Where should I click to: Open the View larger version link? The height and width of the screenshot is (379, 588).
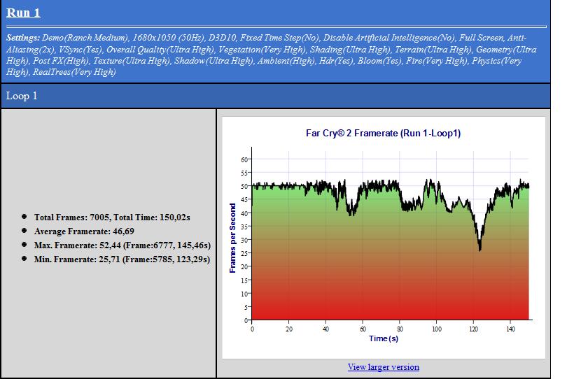384,367
